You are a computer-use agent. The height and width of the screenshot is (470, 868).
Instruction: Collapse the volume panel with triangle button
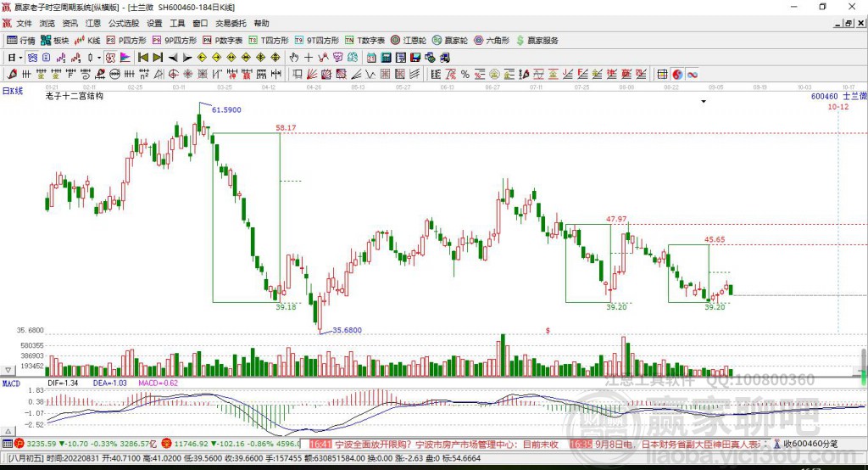[x=8, y=370]
